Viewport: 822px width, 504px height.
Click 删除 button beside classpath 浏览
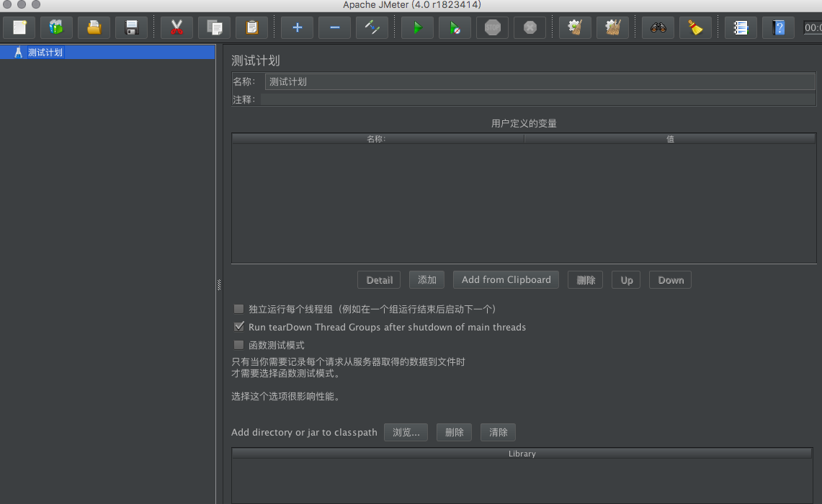point(454,432)
